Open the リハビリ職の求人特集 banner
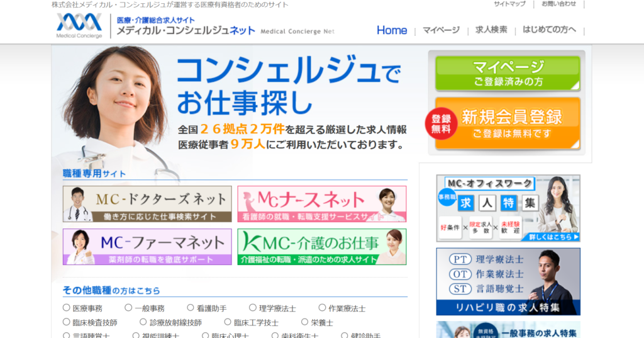Screen dimensions: 644x338 (x=508, y=281)
